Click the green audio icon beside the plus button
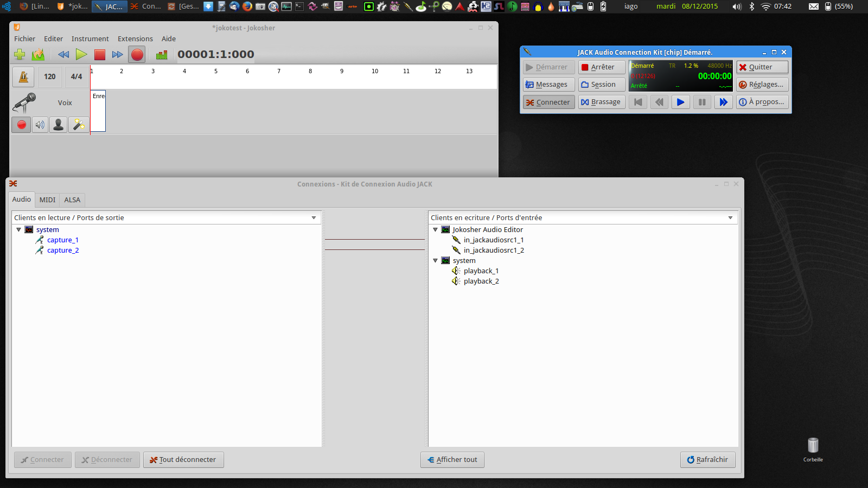This screenshot has height=488, width=868. [x=38, y=54]
